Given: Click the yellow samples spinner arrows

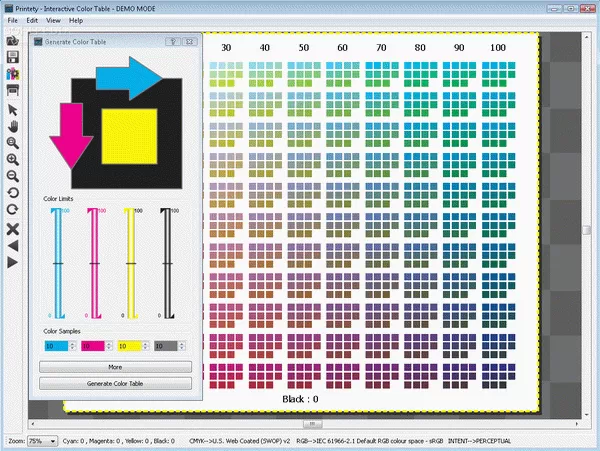Looking at the screenshot, I should click(145, 346).
